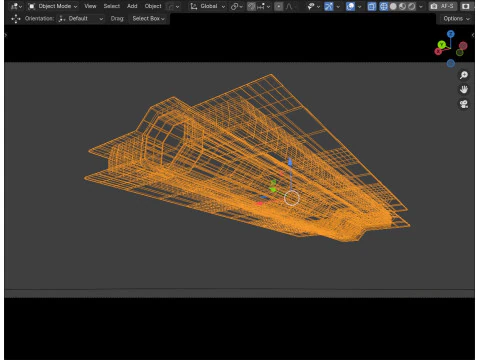
Task: Click the zoom magnifier viewport button
Action: [464, 75]
